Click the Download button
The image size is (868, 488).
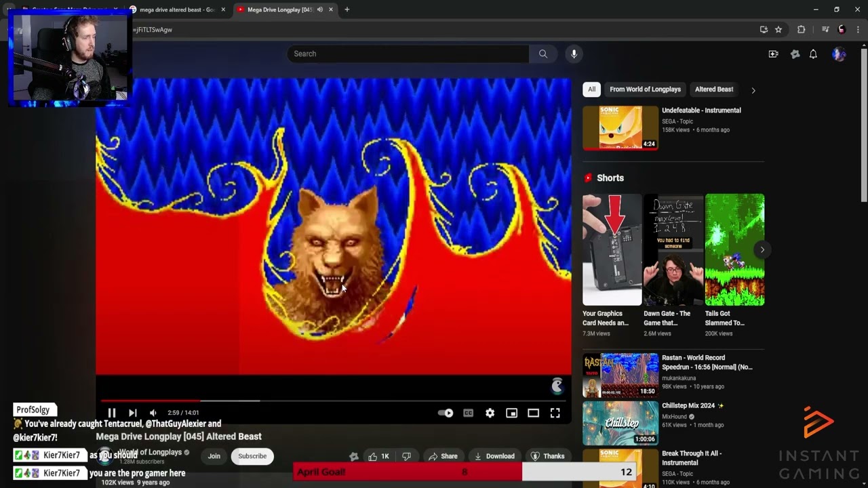point(494,456)
